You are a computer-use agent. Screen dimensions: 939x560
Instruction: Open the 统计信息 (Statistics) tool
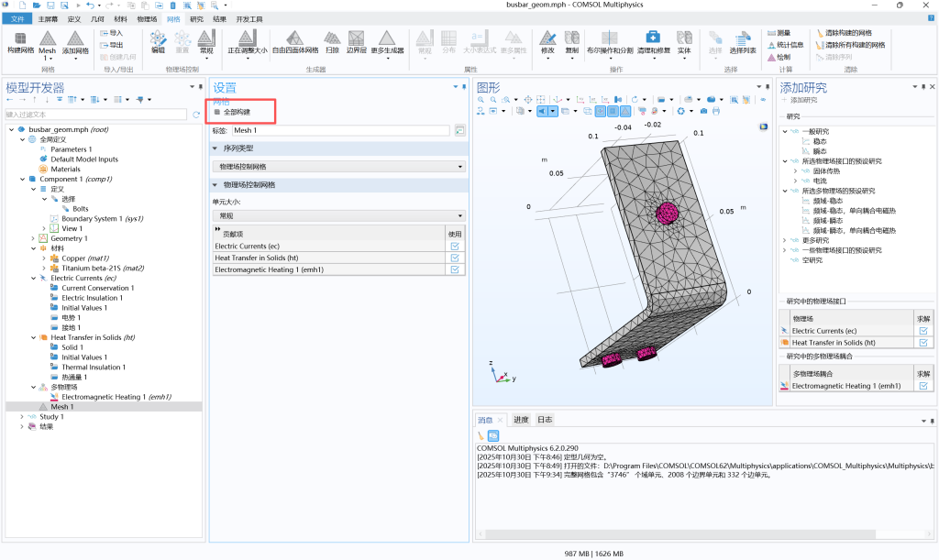[x=784, y=44]
